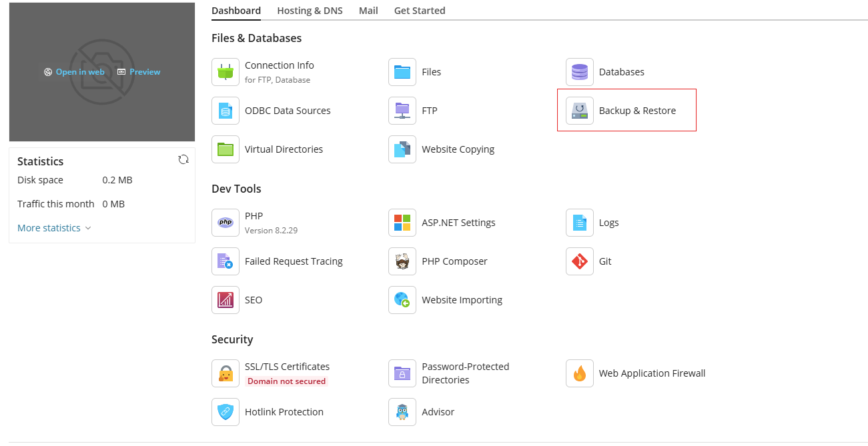Open the Backup & Restore icon
Screen dimensions: 868x446
click(x=579, y=111)
